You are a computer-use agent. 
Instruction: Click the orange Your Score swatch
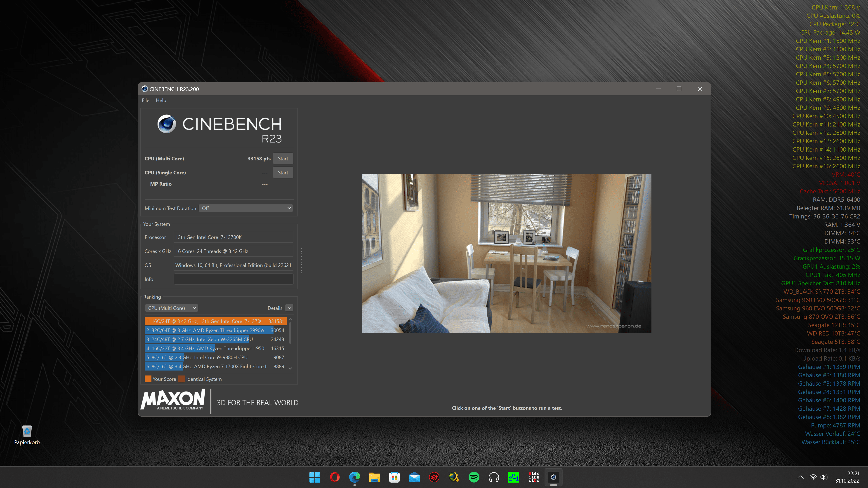(148, 379)
